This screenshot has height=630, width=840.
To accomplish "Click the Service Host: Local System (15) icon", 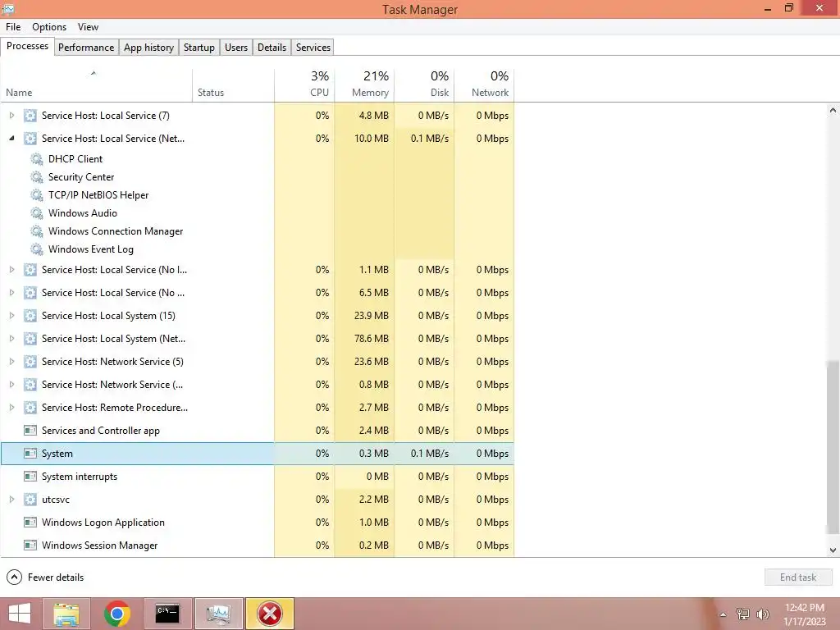I will (x=30, y=316).
